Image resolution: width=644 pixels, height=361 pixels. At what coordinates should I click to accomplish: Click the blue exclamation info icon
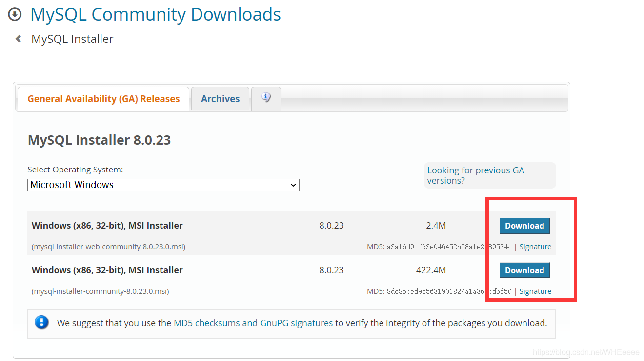click(x=42, y=322)
